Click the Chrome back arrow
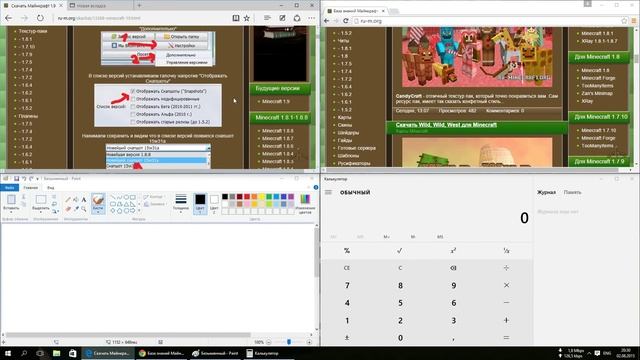The image size is (640, 360). click(327, 21)
